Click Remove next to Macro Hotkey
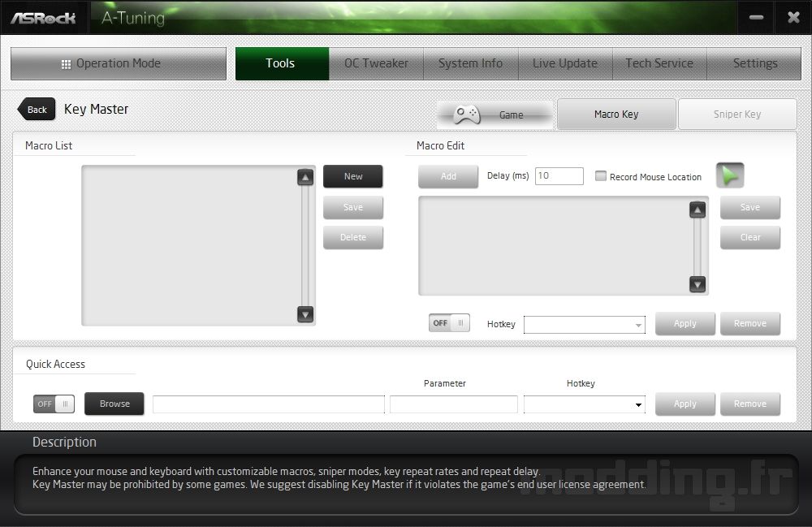The height and width of the screenshot is (527, 812). [750, 323]
